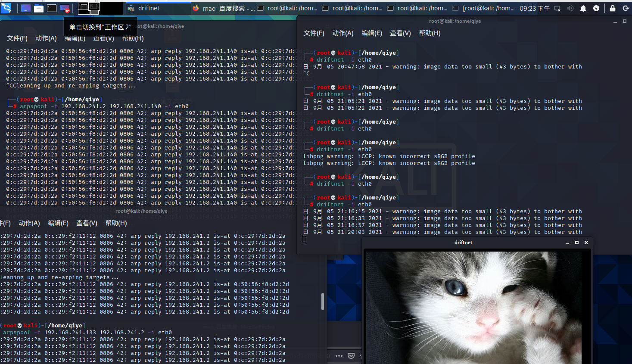
Task: Click warning line dated 21:16:57 2021
Action: click(442, 225)
